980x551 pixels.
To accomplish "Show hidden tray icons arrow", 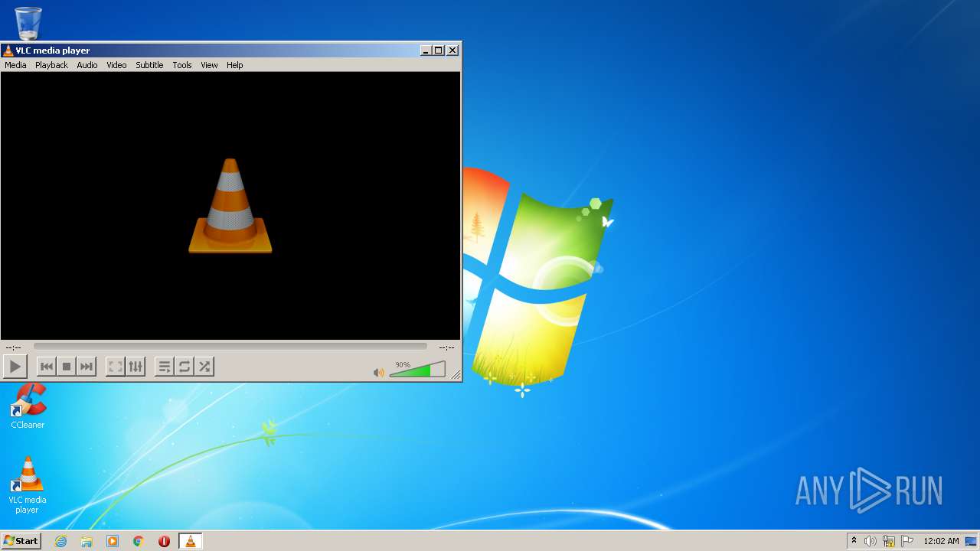I will coord(854,541).
